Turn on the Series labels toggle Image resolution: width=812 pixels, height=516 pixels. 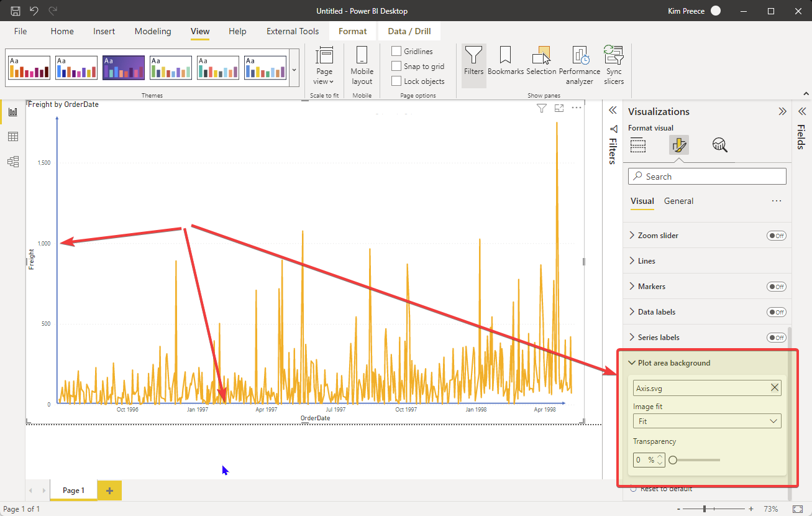776,338
